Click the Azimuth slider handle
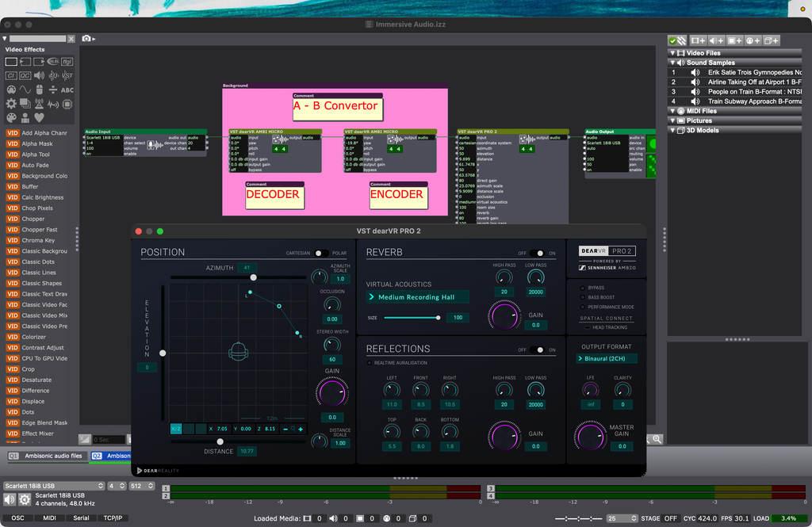This screenshot has height=527, width=812. 253,277
